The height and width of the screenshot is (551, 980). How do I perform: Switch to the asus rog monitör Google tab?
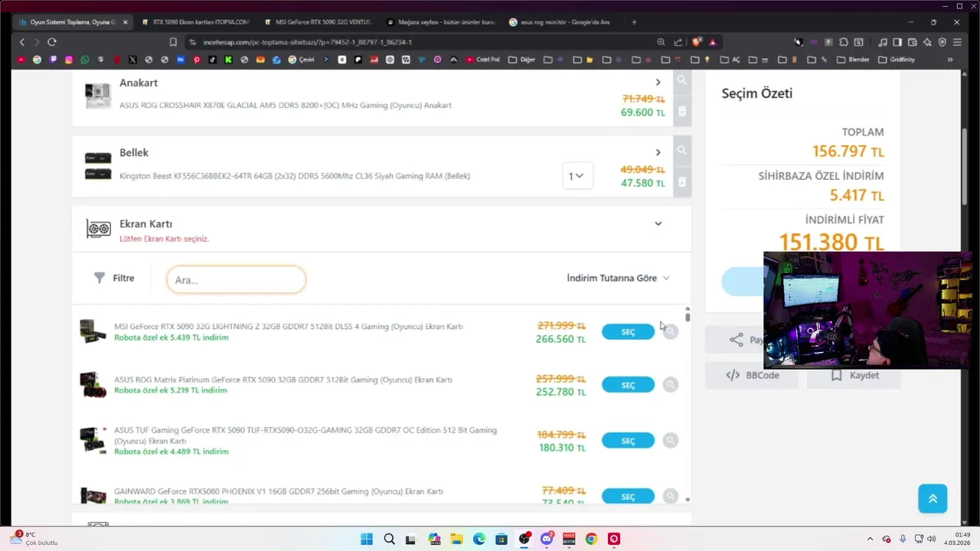[562, 22]
